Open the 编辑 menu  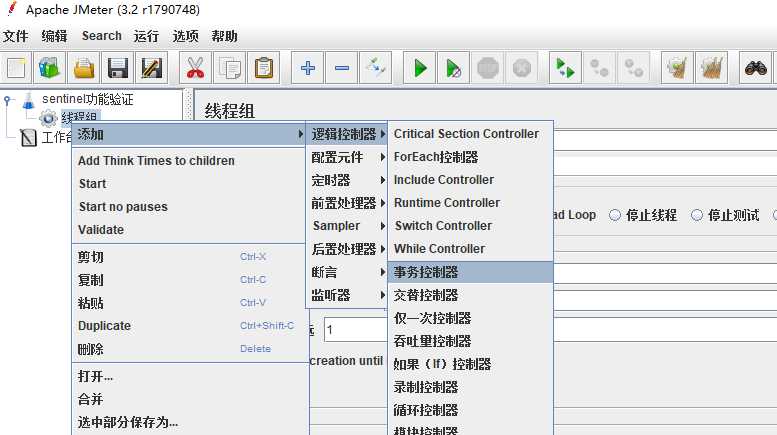click(54, 36)
